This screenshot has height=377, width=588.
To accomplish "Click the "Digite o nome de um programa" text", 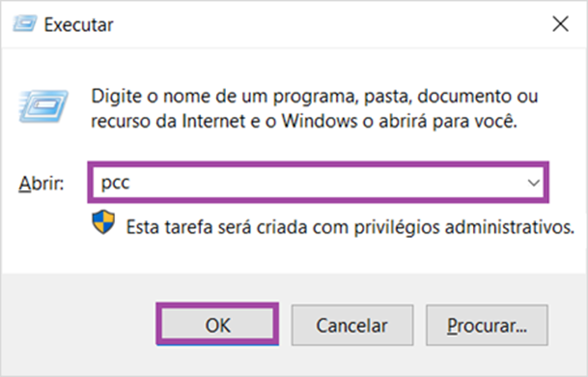I will 223,97.
